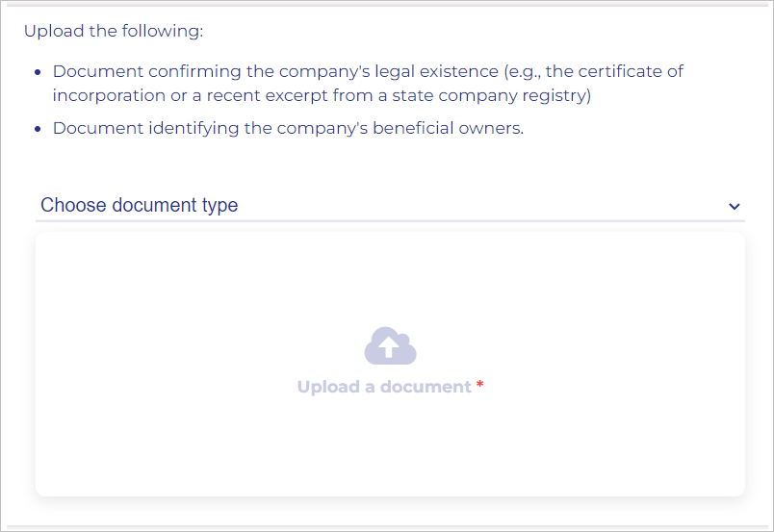774x532 pixels.
Task: Click the first bullet point marker
Action: coord(37,72)
